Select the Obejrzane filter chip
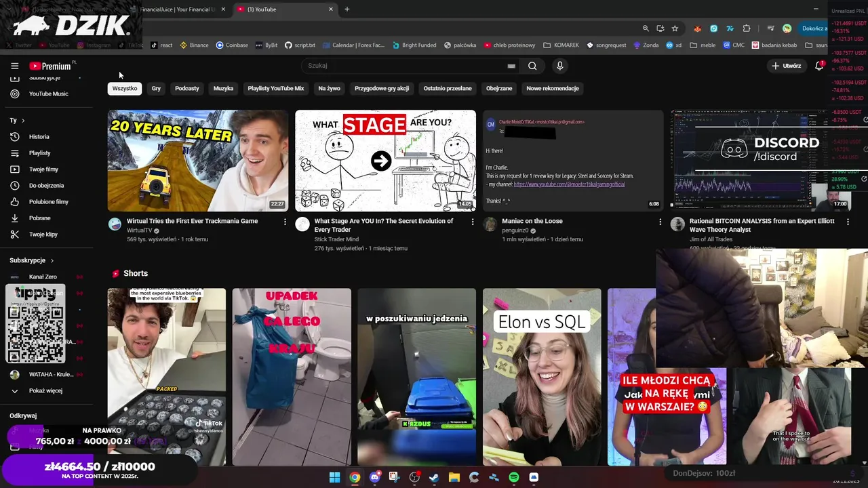868x488 pixels. coord(499,88)
